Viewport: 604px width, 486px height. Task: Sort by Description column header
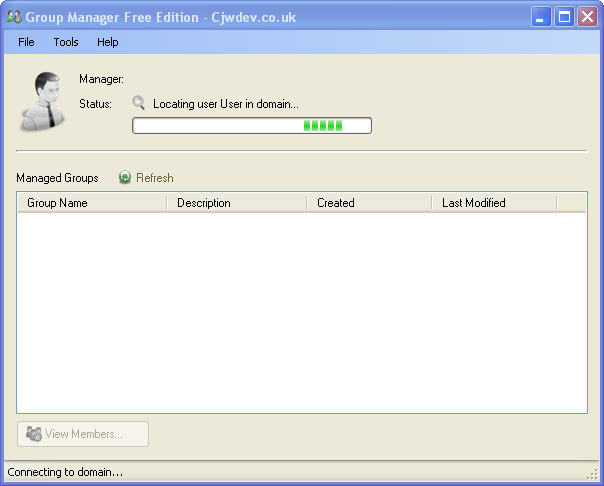point(237,203)
